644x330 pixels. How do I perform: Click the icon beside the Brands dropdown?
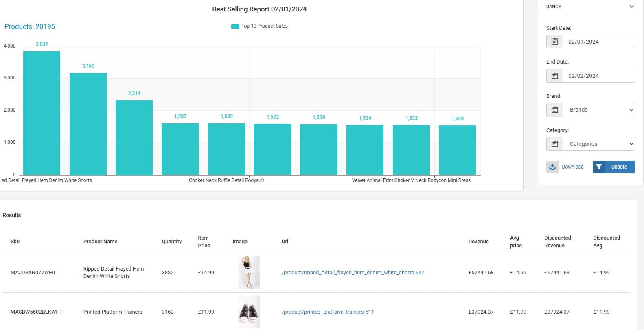click(x=554, y=110)
